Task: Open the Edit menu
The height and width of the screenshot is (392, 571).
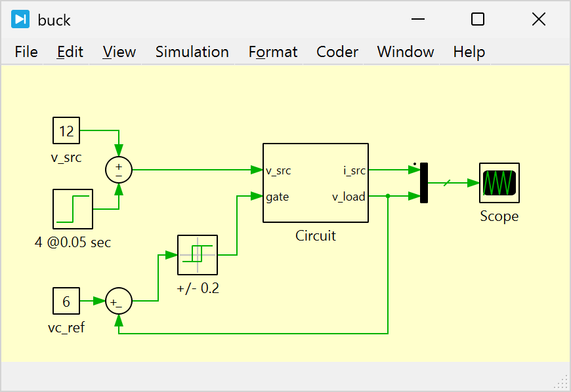Action: [x=70, y=52]
